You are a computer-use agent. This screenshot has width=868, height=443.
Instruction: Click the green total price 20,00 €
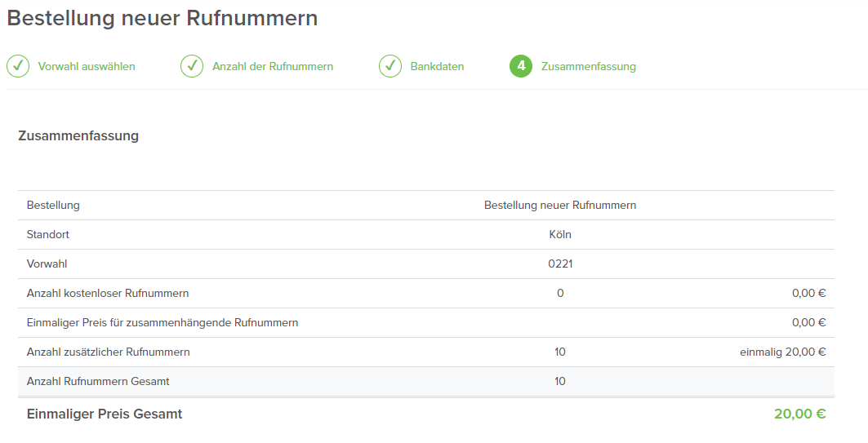pyautogui.click(x=800, y=414)
